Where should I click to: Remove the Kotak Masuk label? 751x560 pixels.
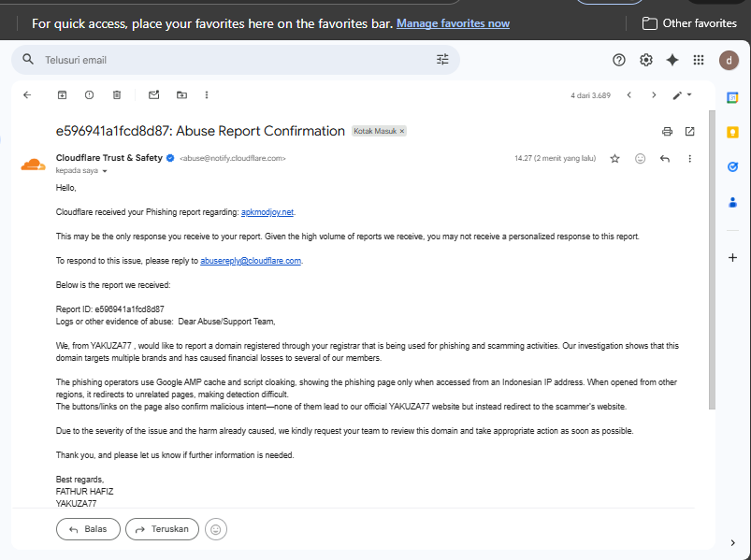pyautogui.click(x=402, y=131)
